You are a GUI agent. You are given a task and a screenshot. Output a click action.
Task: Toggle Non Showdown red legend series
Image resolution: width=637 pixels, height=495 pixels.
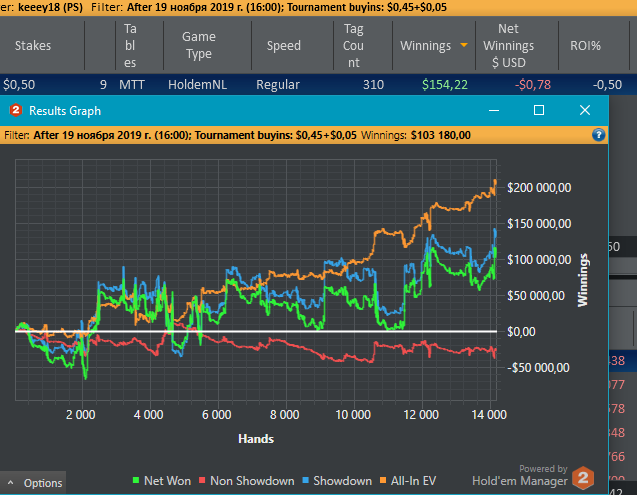click(x=247, y=481)
